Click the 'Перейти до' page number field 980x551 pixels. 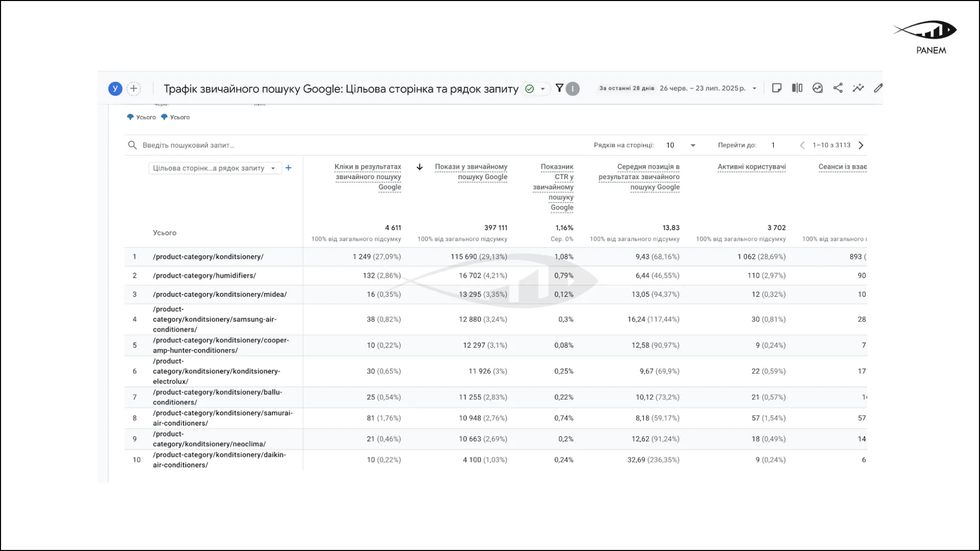773,145
